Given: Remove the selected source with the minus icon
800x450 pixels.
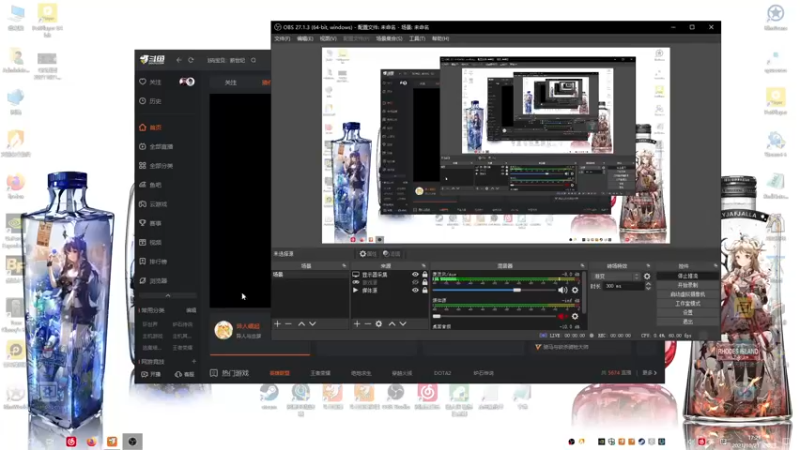Looking at the screenshot, I should 367,324.
